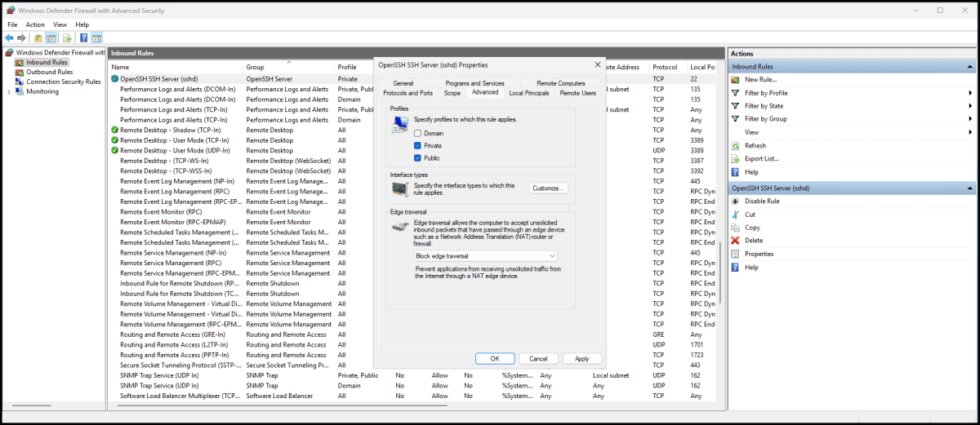Click Properties in the Actions pane

pos(759,254)
